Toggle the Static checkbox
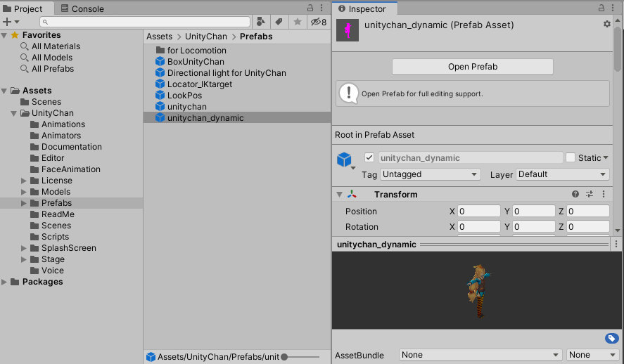The height and width of the screenshot is (364, 624). coord(571,158)
